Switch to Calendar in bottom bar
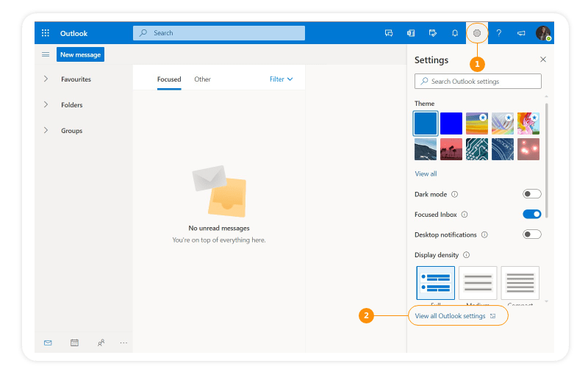The width and height of the screenshot is (588, 380). point(74,343)
